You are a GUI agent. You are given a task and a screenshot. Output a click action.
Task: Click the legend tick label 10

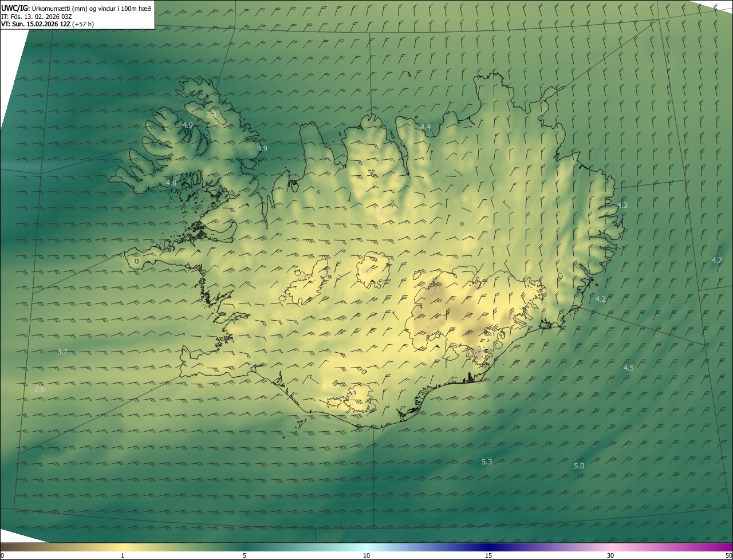[x=366, y=555]
